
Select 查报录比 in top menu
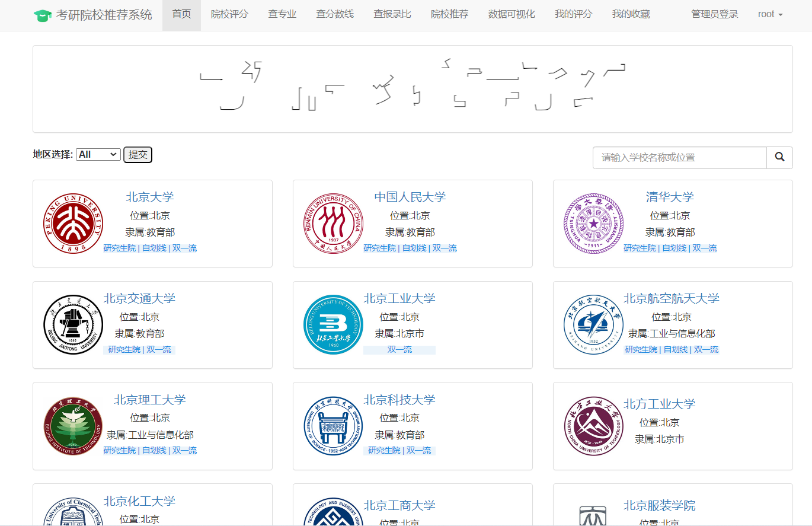392,14
